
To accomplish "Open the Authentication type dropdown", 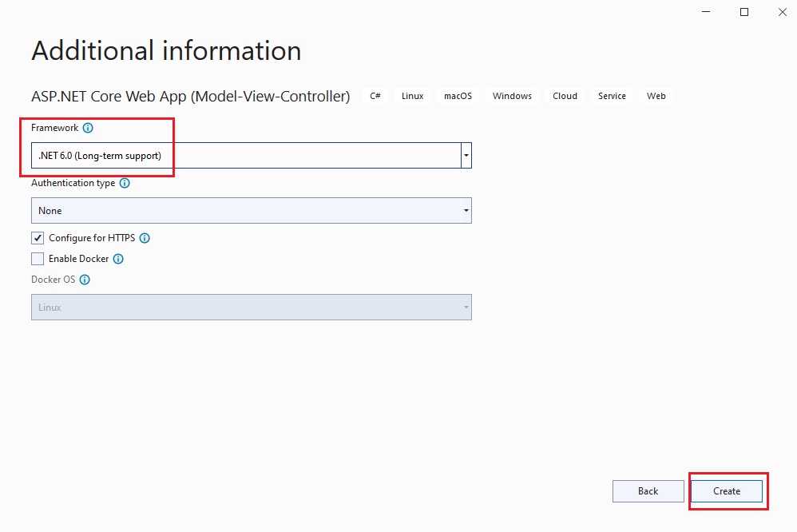I will 251,211.
